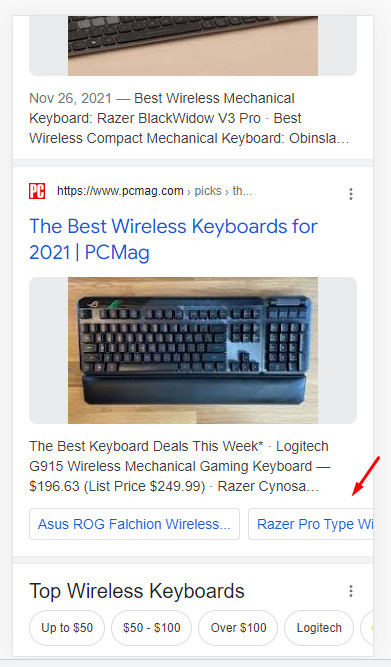Viewport: 391px width, 667px height.
Task: Click the 'picks' breadcrumb in the URL
Action: pyautogui.click(x=208, y=191)
